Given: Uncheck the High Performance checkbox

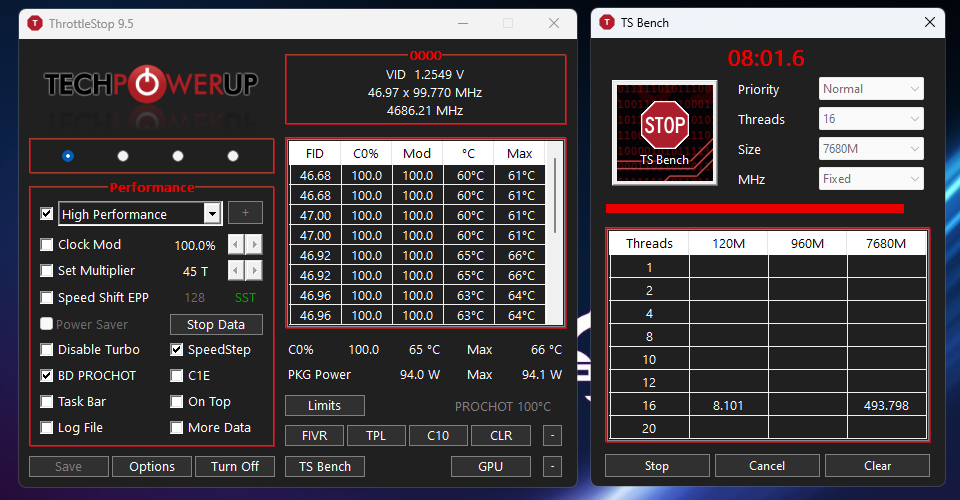Looking at the screenshot, I should tap(47, 214).
